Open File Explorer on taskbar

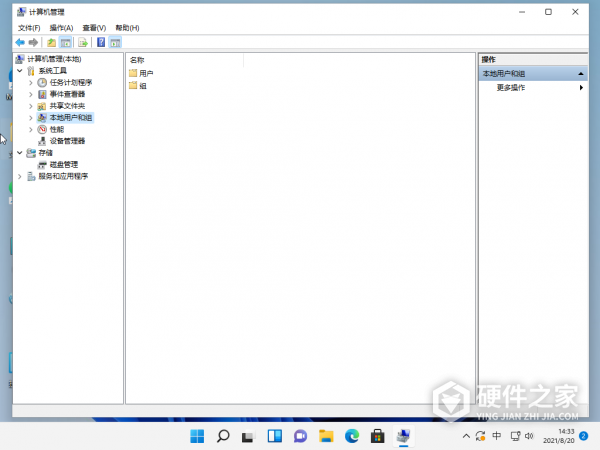click(326, 436)
